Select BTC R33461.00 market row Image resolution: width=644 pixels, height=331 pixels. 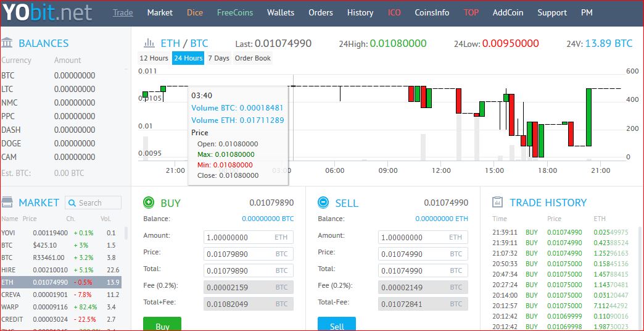coord(61,258)
